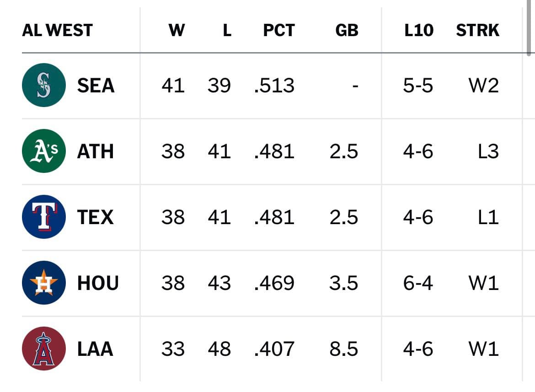Screen dimensions: 535x392
Task: Click the Houston Astros star logo
Action: [44, 283]
